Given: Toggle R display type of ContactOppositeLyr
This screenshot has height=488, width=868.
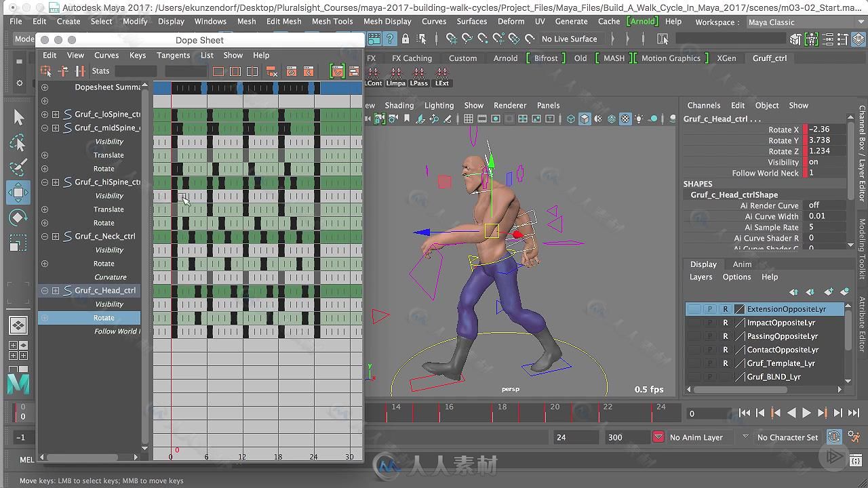Looking at the screenshot, I should click(726, 350).
